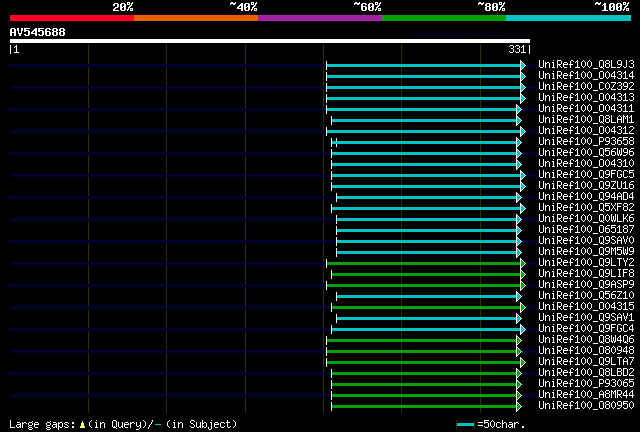Select the UniRef100_Q5XF82 label
Viewport: 640px width, 432px height.
click(586, 207)
